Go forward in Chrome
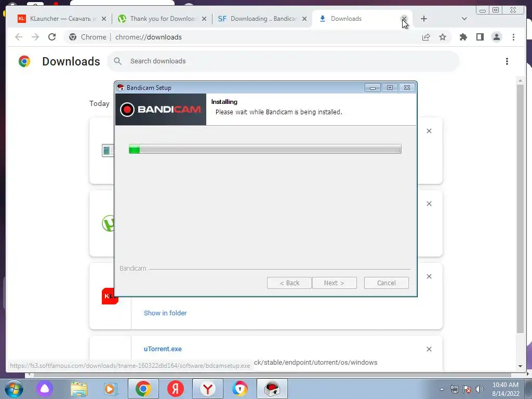The width and height of the screenshot is (532, 399). (35, 37)
